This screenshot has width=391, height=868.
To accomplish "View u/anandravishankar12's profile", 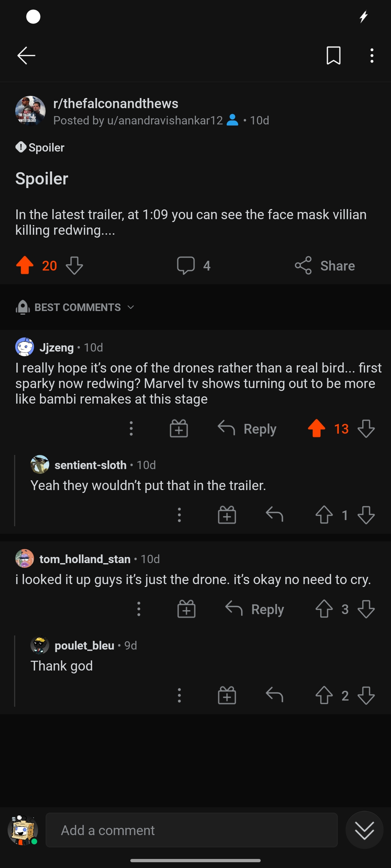I will [x=165, y=120].
